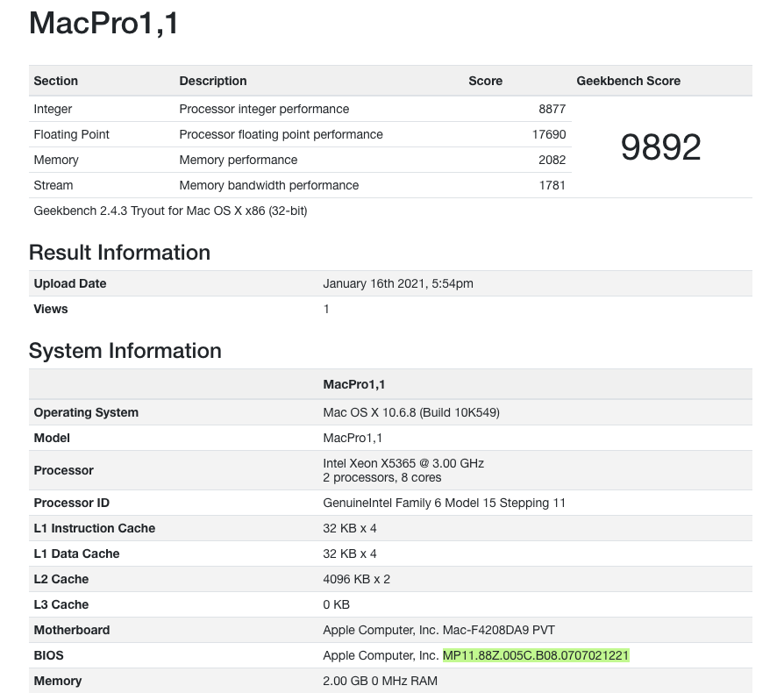This screenshot has width=784, height=700.
Task: Click the Result Information heading
Action: click(x=119, y=253)
